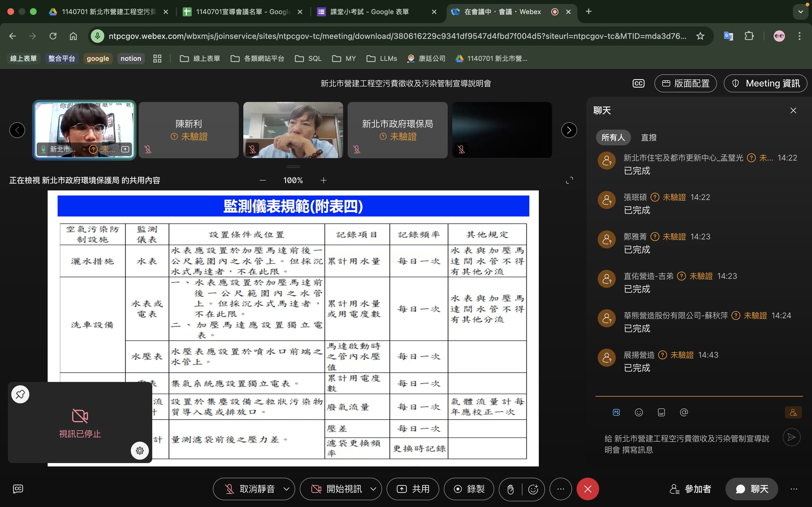Click the @ mention icon in the chat toolbar
The width and height of the screenshot is (812, 507).
[684, 412]
